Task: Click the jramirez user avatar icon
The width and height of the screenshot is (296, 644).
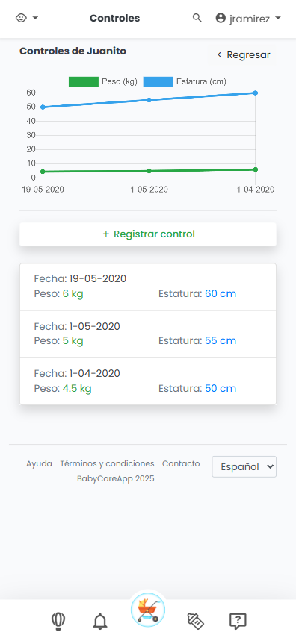Action: [221, 18]
